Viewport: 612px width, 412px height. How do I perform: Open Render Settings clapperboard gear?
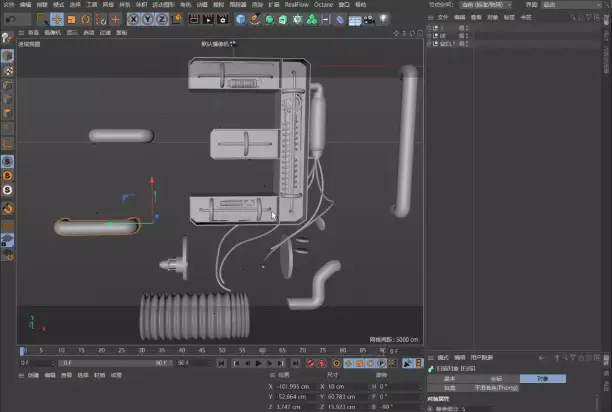click(223, 19)
